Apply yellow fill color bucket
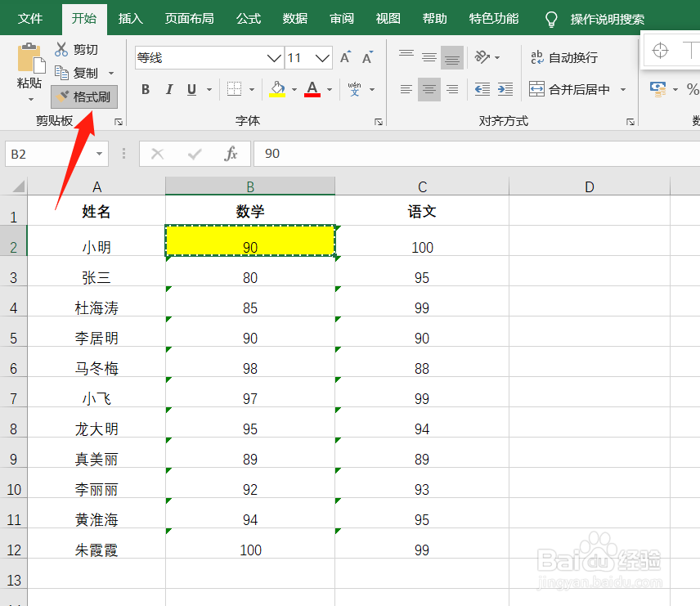 [277, 89]
